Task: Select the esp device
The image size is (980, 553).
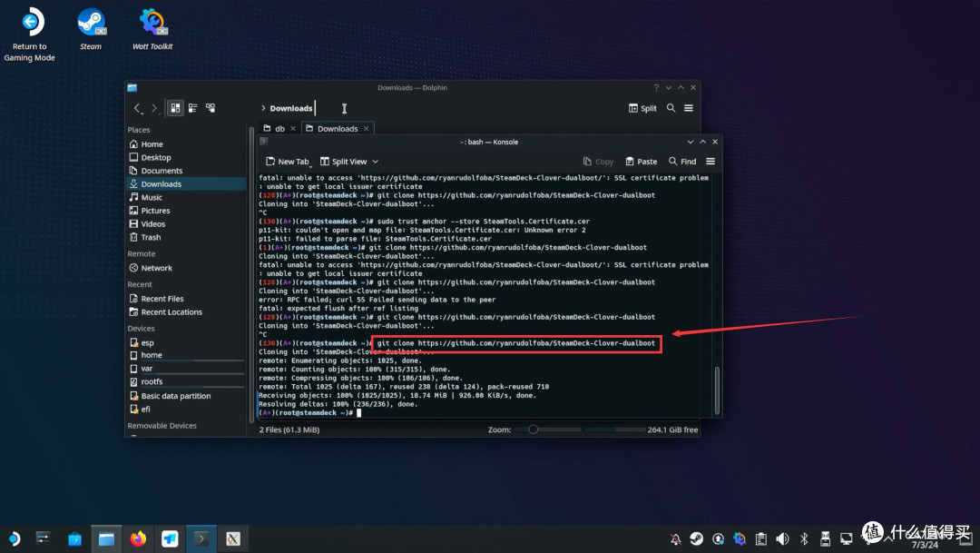Action: pos(148,343)
